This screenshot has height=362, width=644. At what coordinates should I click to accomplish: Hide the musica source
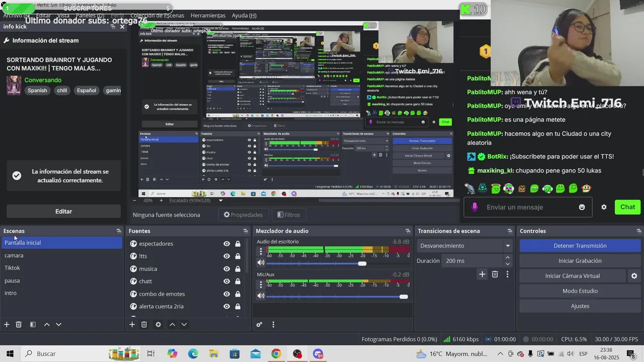click(227, 269)
